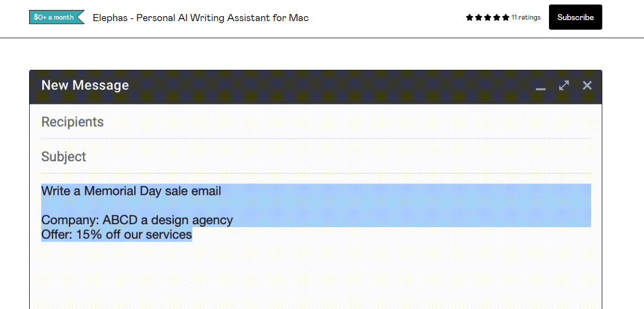
Task: Click the fifth rating star
Action: click(x=506, y=18)
